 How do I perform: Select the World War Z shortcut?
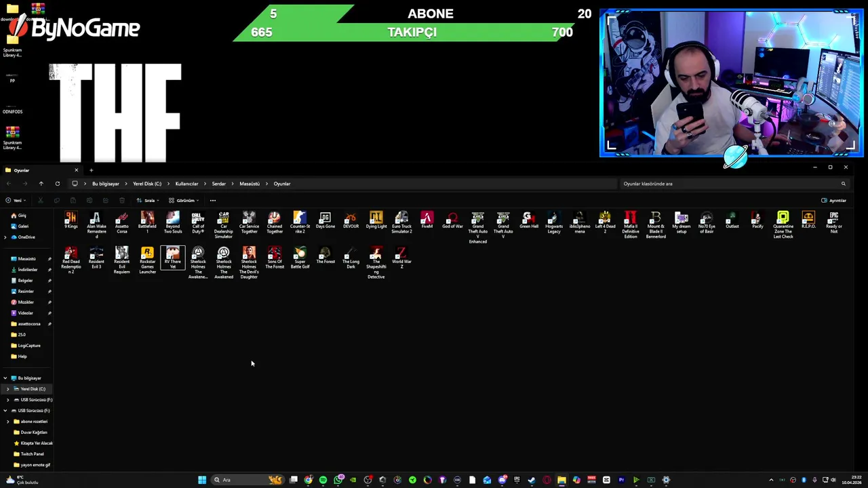[401, 258]
